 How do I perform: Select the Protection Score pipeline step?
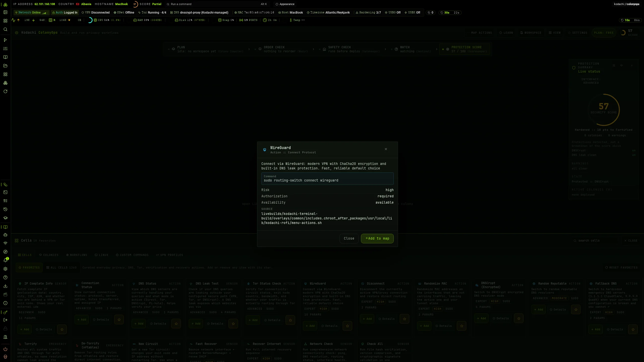tap(465, 49)
